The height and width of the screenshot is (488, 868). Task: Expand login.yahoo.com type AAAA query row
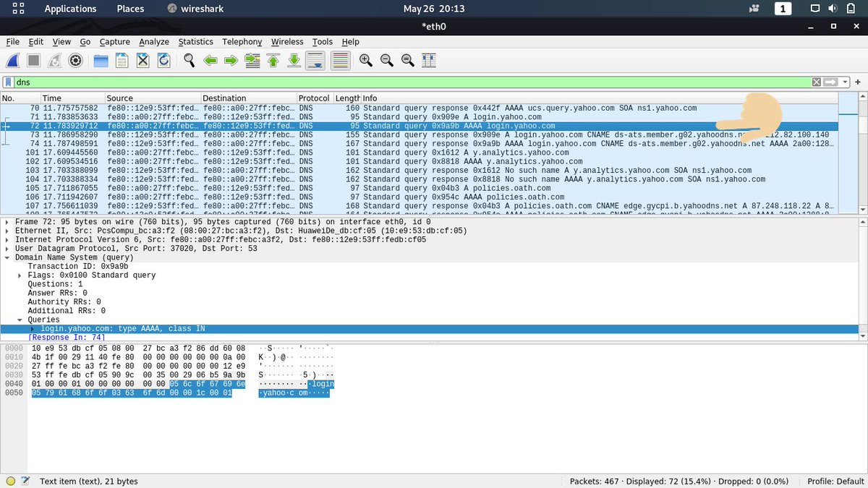point(33,329)
